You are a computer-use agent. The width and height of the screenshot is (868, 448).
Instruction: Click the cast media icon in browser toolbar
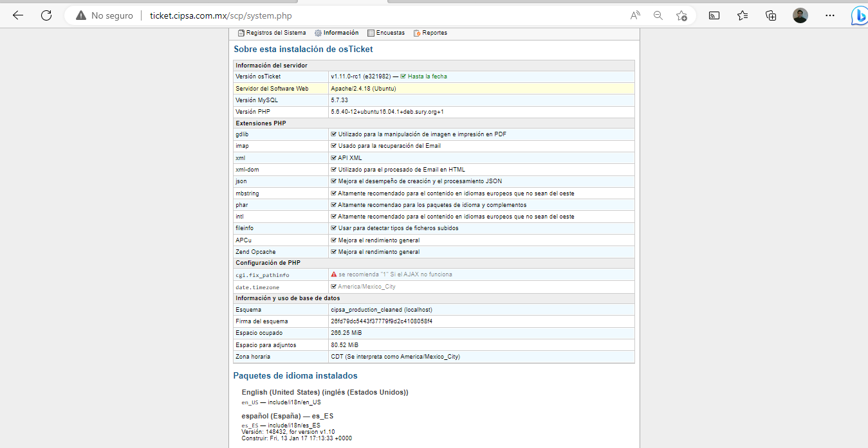(x=714, y=15)
